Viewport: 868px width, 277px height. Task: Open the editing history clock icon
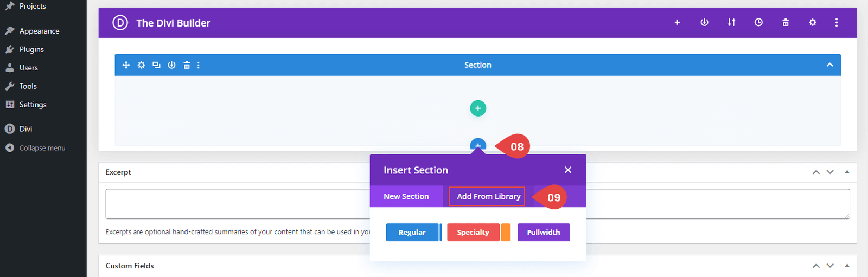point(758,22)
